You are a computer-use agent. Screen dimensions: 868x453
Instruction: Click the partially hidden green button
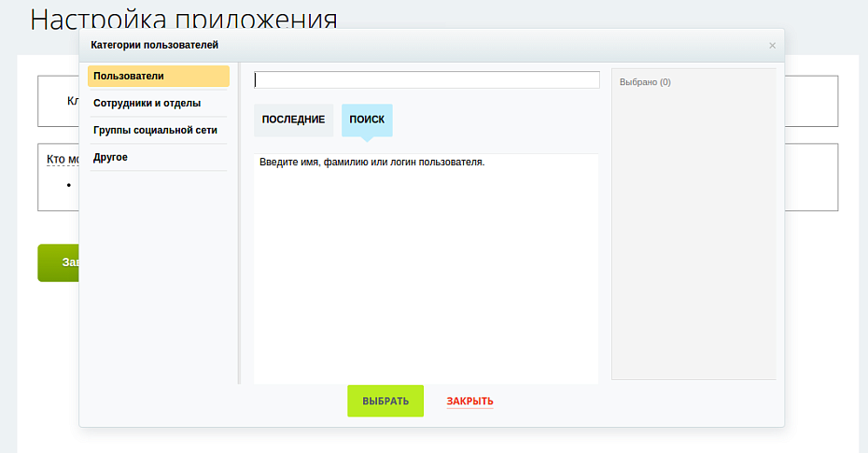tap(59, 263)
